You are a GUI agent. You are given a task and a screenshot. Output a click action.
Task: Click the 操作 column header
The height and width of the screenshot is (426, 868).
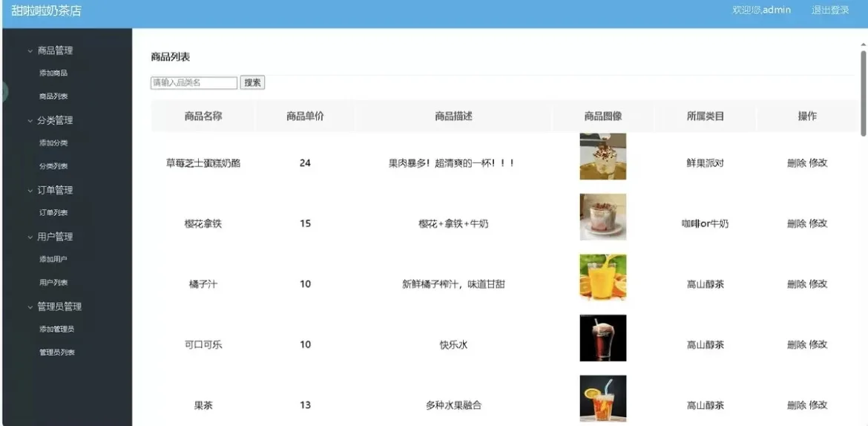(x=807, y=116)
